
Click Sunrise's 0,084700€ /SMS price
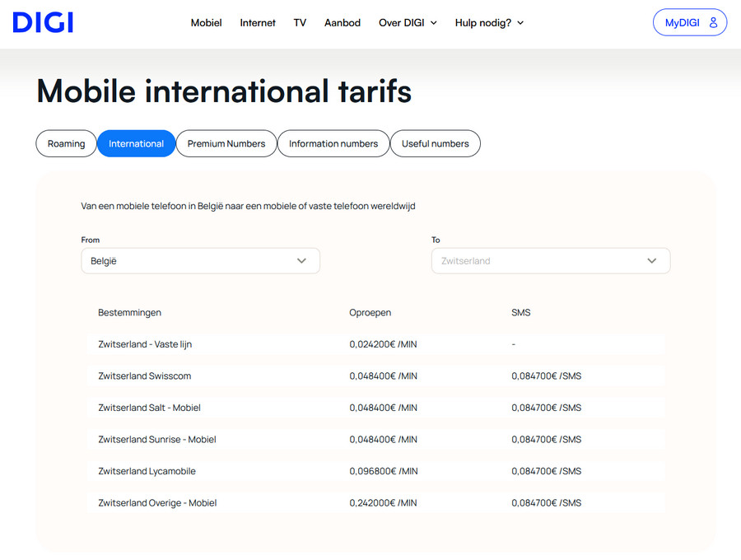point(547,439)
